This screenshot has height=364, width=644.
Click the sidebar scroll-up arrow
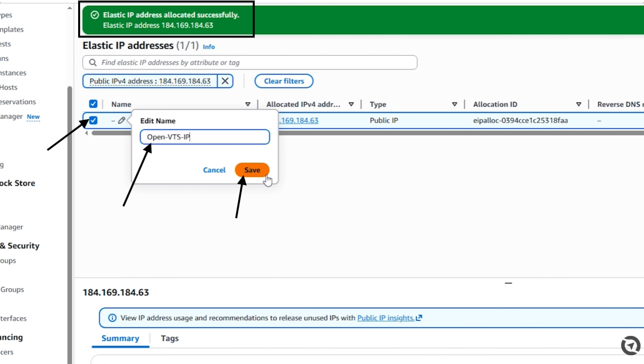pyautogui.click(x=69, y=8)
